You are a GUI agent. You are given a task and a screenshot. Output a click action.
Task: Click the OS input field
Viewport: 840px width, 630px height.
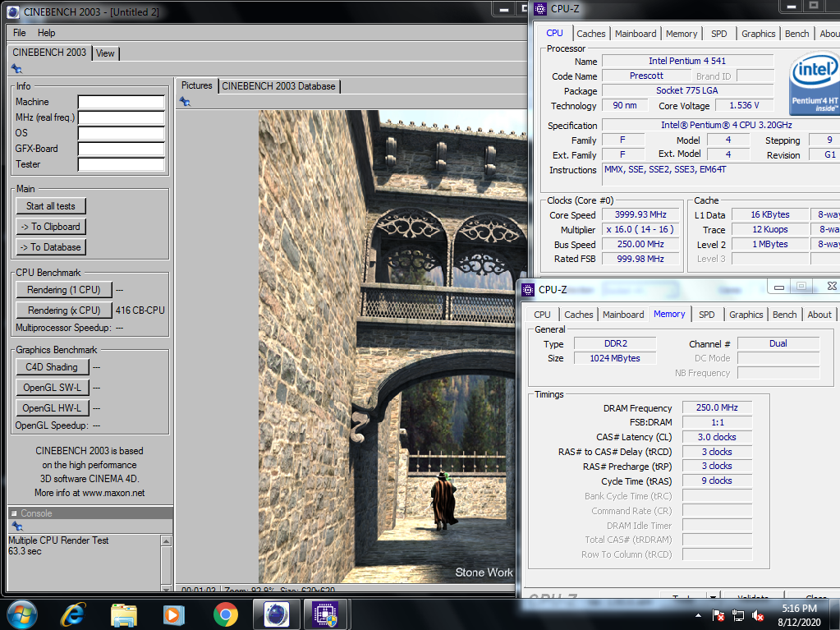click(121, 133)
